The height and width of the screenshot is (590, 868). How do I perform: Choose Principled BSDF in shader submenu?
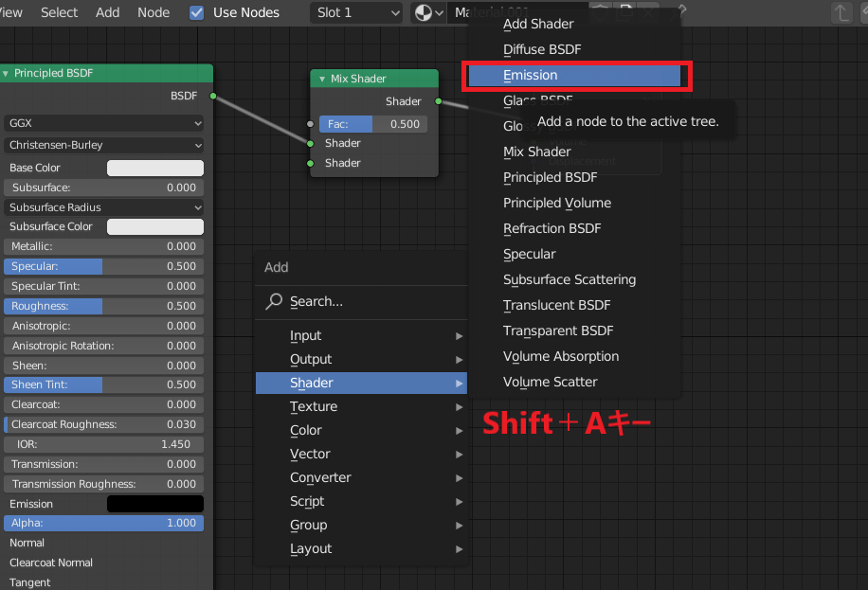(574, 177)
